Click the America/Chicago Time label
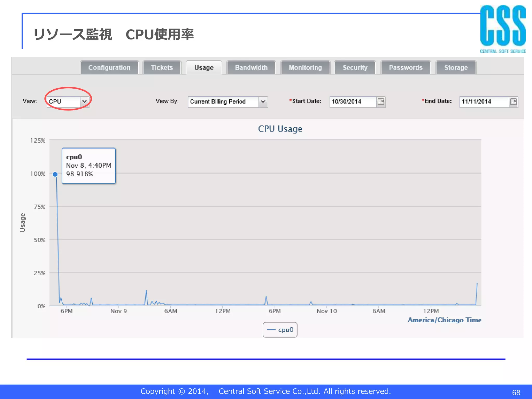Viewport: 532px width, 399px height. tap(444, 320)
